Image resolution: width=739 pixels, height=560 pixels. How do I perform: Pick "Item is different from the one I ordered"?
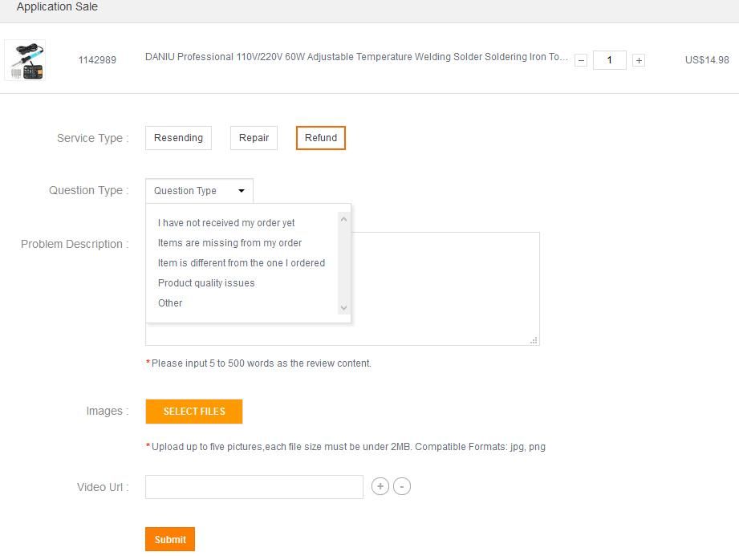tap(242, 263)
